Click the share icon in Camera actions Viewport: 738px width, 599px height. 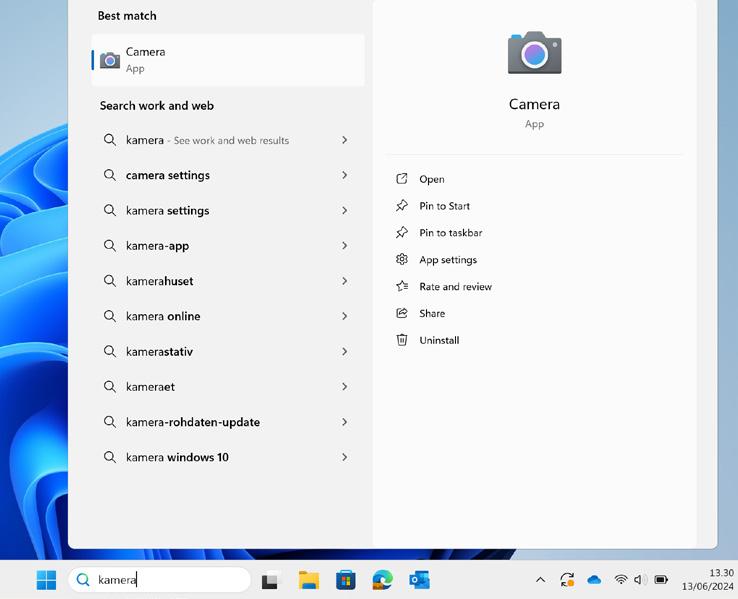(x=401, y=313)
